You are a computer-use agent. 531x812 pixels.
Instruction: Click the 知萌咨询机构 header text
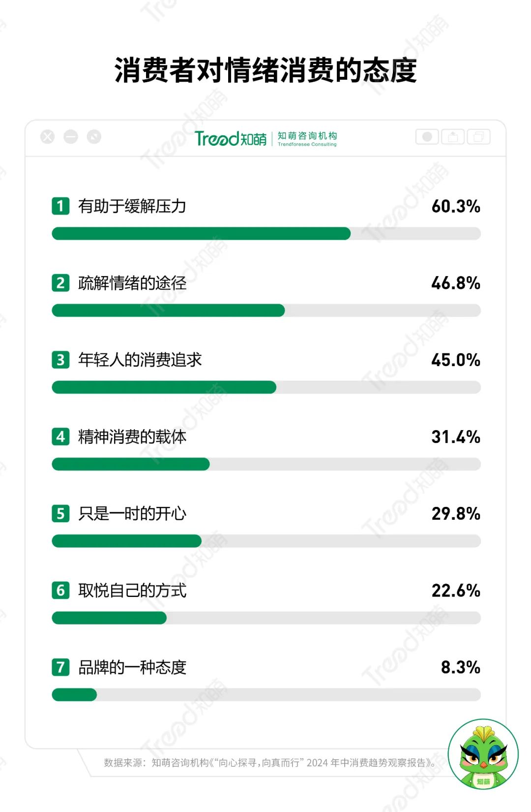(x=307, y=136)
